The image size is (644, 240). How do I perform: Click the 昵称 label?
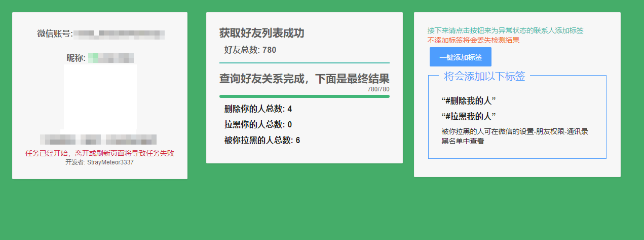point(76,58)
